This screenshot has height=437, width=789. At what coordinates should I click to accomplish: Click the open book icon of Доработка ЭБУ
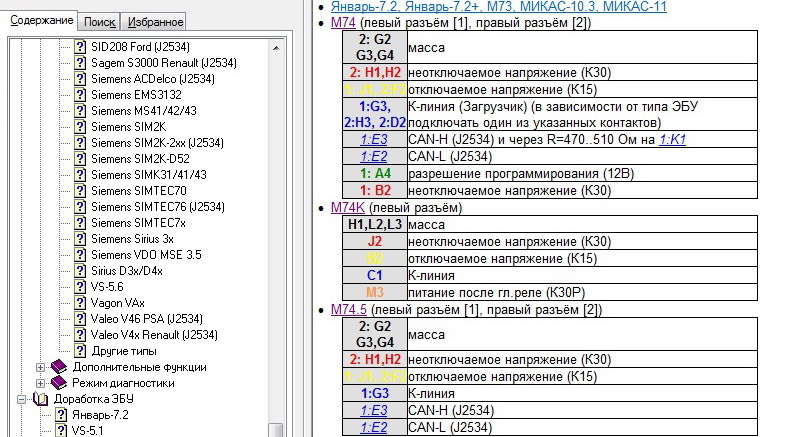click(x=40, y=399)
